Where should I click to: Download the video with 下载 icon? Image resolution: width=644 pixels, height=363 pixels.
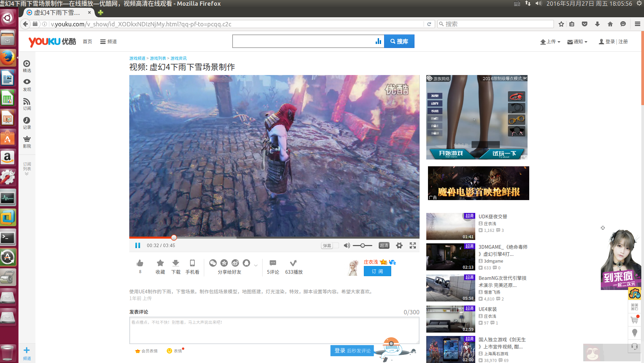176,263
